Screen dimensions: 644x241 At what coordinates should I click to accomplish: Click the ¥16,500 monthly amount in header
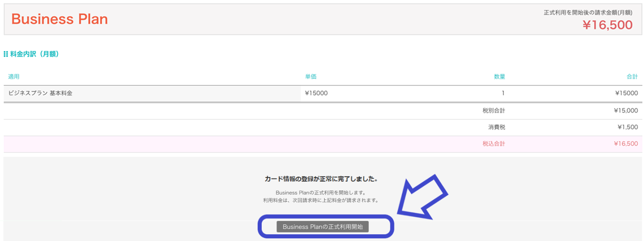pyautogui.click(x=607, y=25)
